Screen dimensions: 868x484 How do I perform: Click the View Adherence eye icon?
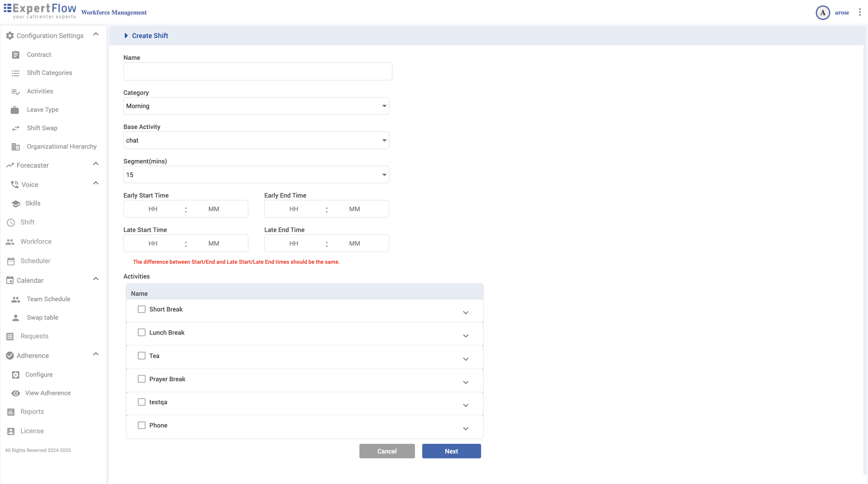pyautogui.click(x=15, y=393)
